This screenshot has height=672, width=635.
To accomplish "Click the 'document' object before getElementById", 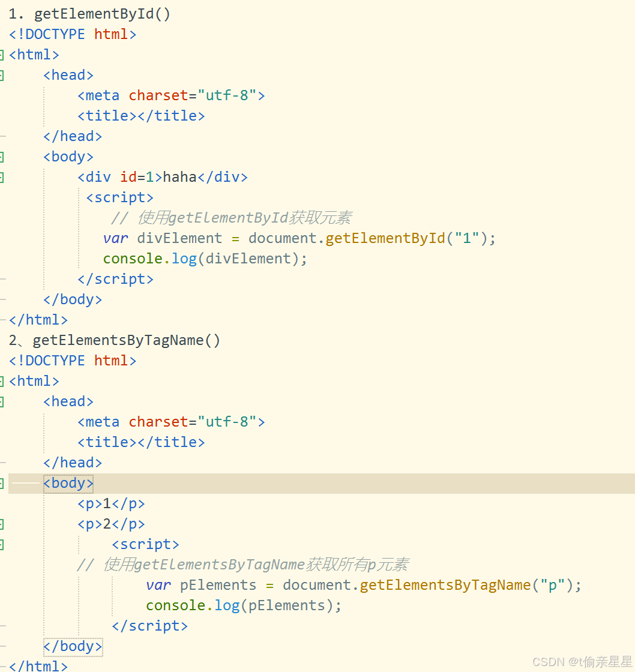I will click(x=282, y=238).
